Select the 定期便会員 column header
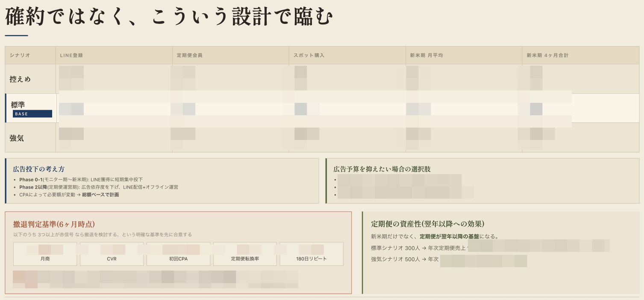Screen dimensions: 644x300 tap(231, 55)
